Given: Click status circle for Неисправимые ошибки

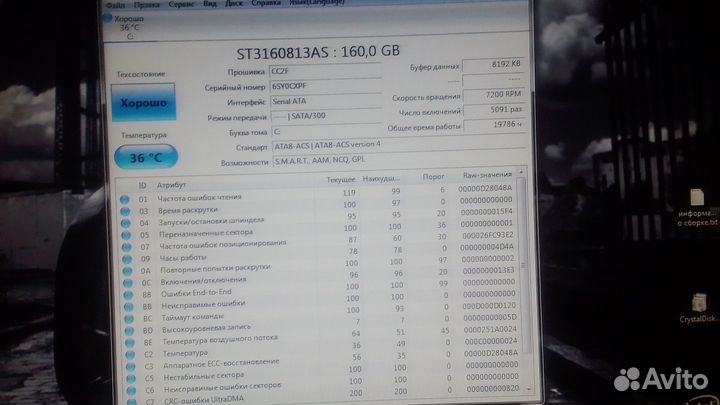Looking at the screenshot, I should coord(129,307).
